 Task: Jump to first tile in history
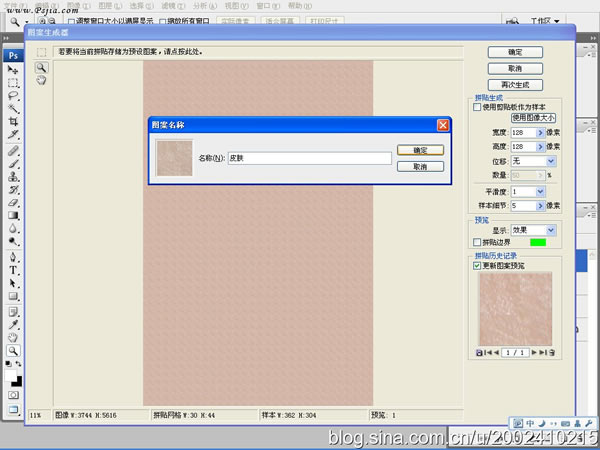coord(488,352)
